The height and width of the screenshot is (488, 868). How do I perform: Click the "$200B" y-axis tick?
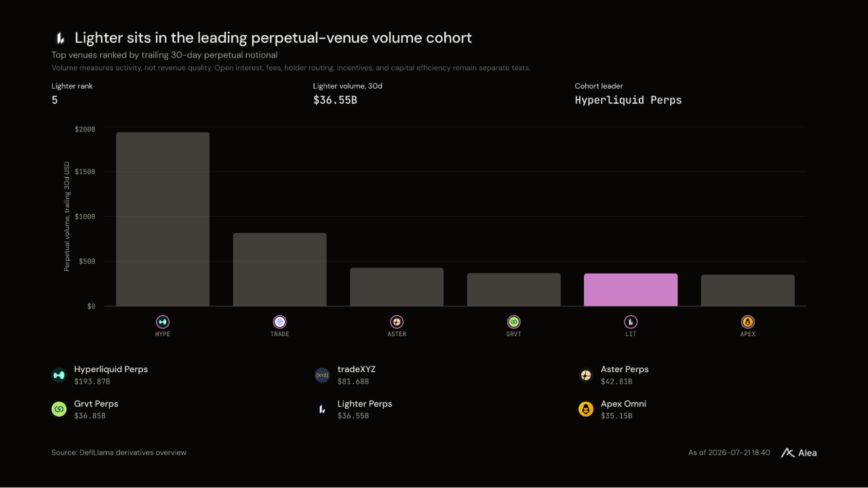85,129
